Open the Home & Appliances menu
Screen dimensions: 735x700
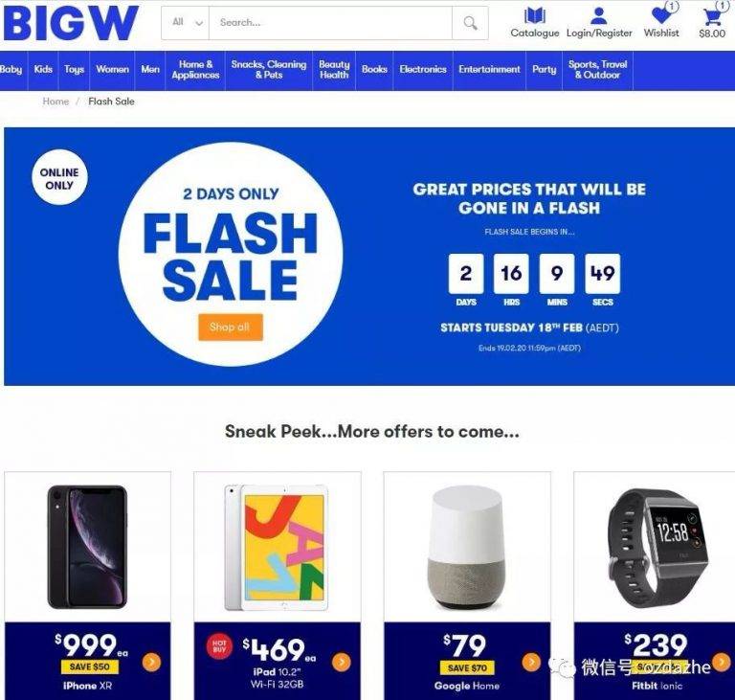coord(195,70)
